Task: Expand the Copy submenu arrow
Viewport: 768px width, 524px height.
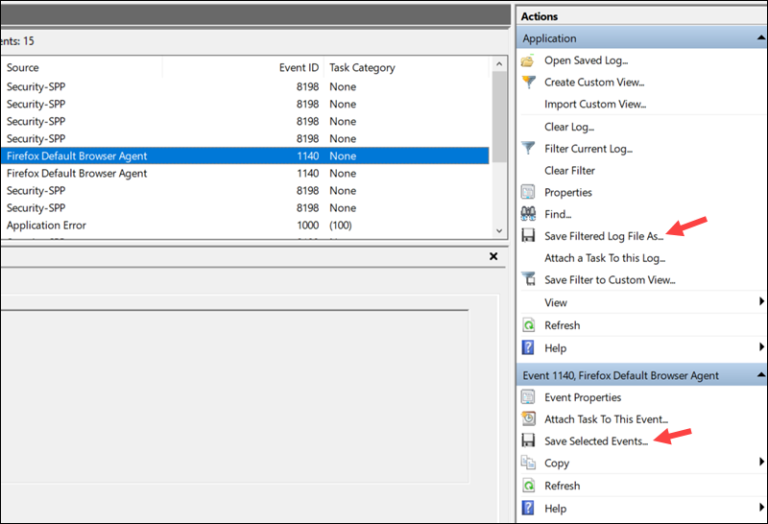Action: click(x=761, y=462)
